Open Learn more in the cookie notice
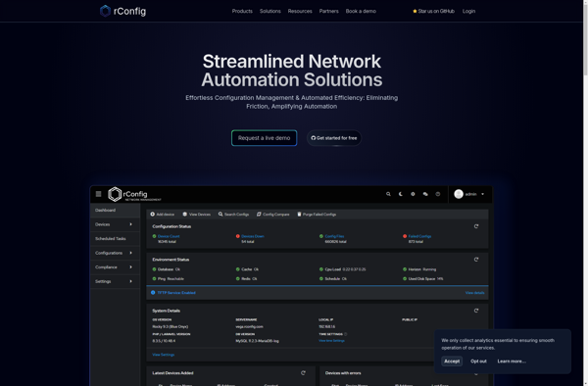The width and height of the screenshot is (588, 386). pyautogui.click(x=512, y=362)
